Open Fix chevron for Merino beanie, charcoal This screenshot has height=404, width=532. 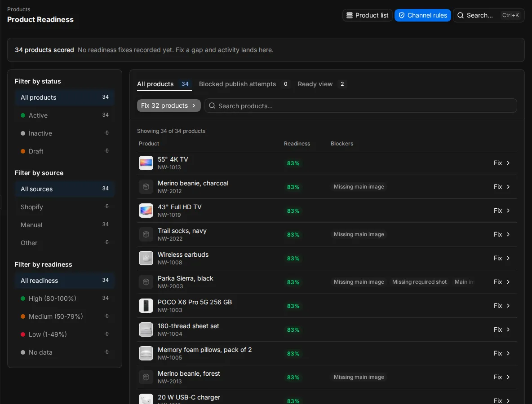508,187
